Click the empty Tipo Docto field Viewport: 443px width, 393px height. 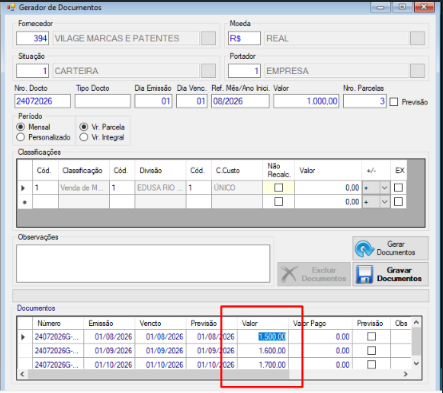click(103, 101)
